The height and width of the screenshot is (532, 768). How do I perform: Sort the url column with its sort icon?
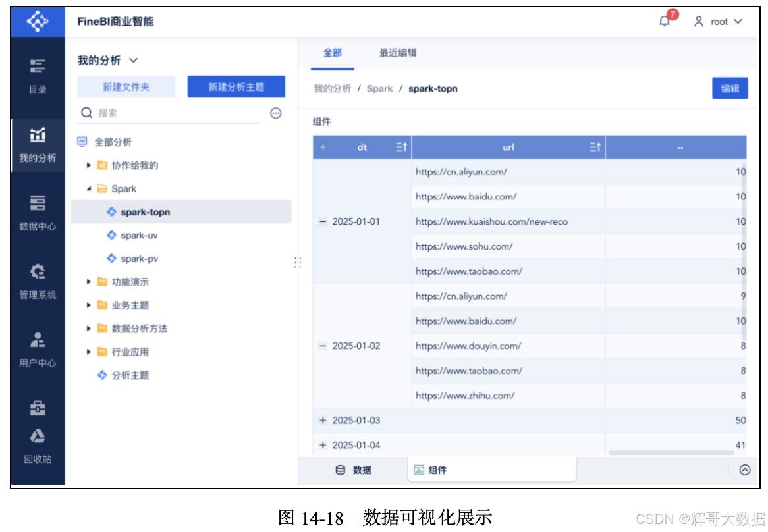595,147
